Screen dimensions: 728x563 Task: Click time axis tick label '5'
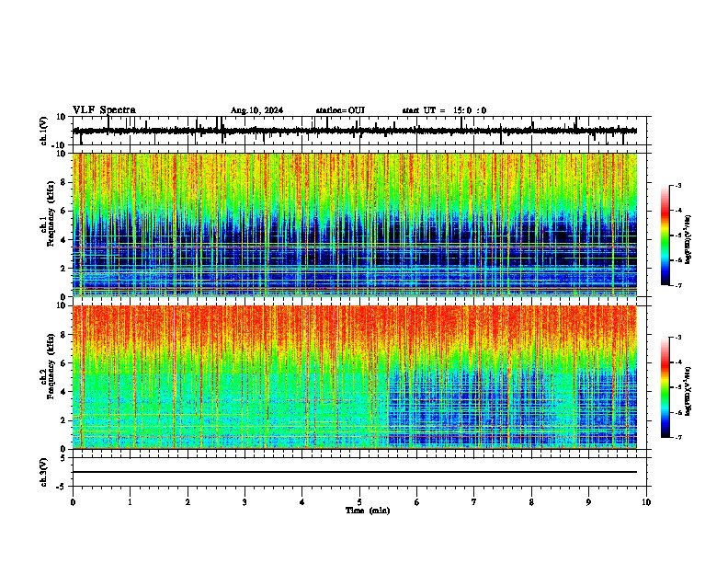(x=359, y=502)
